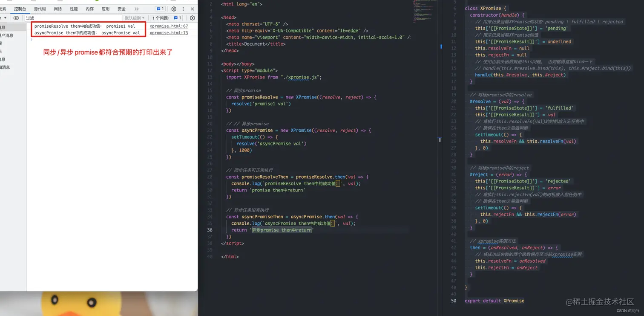Switch to the 控制台 tab
644x316 pixels.
20,9
